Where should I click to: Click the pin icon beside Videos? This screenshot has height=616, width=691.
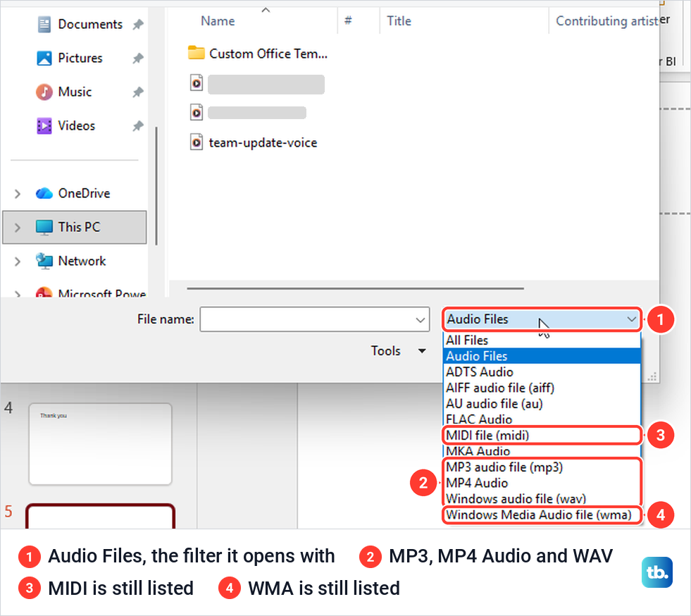click(138, 126)
